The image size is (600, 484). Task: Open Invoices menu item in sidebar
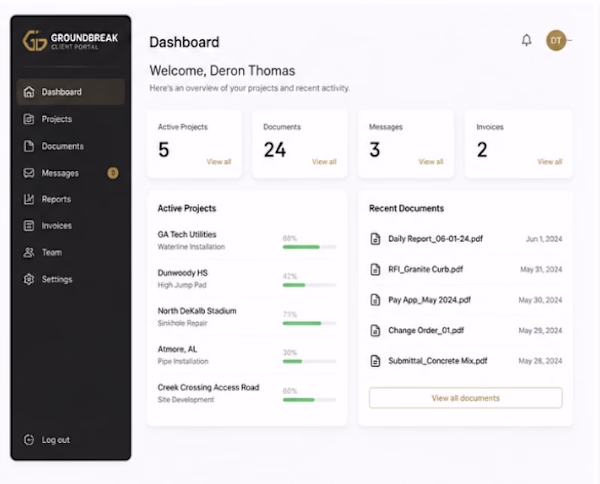(71, 225)
